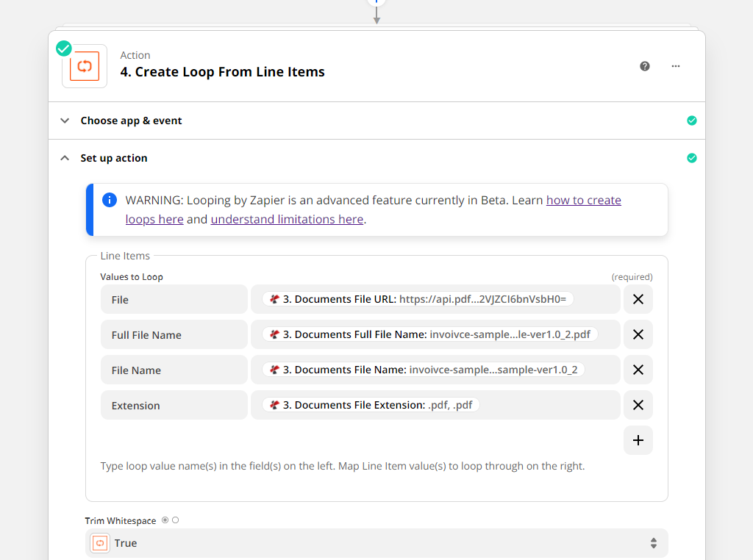Delete the Full File Name row
The height and width of the screenshot is (560, 753).
pos(638,334)
